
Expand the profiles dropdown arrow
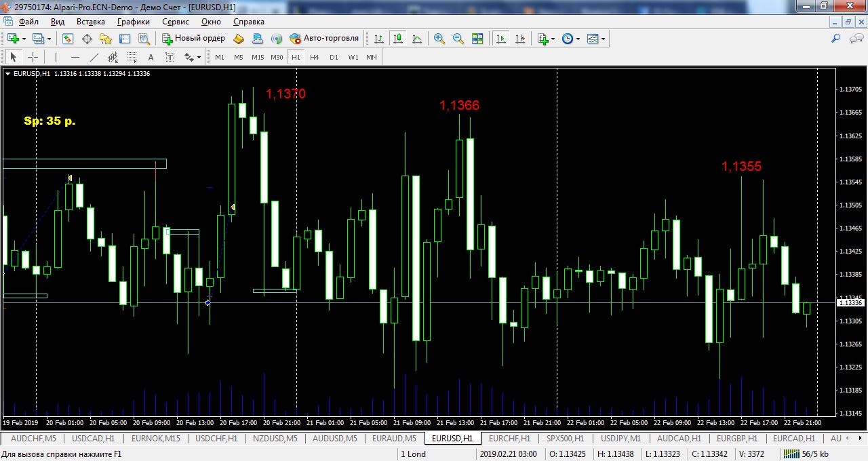[x=49, y=39]
